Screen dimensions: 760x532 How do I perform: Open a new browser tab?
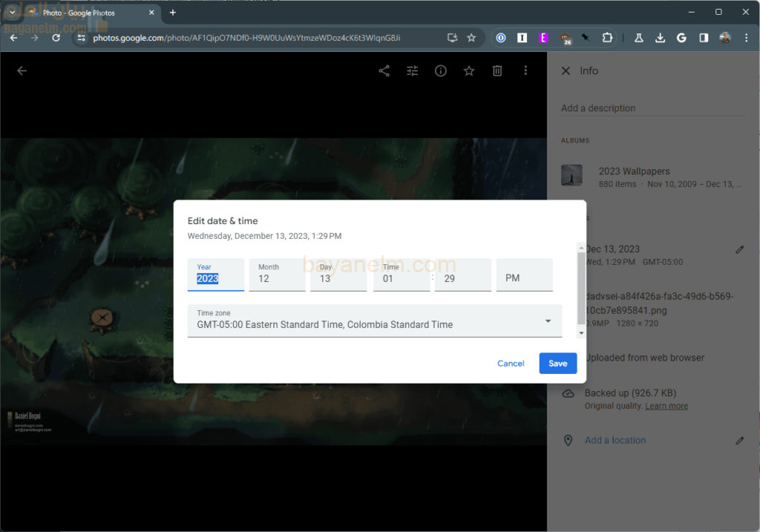[x=173, y=13]
